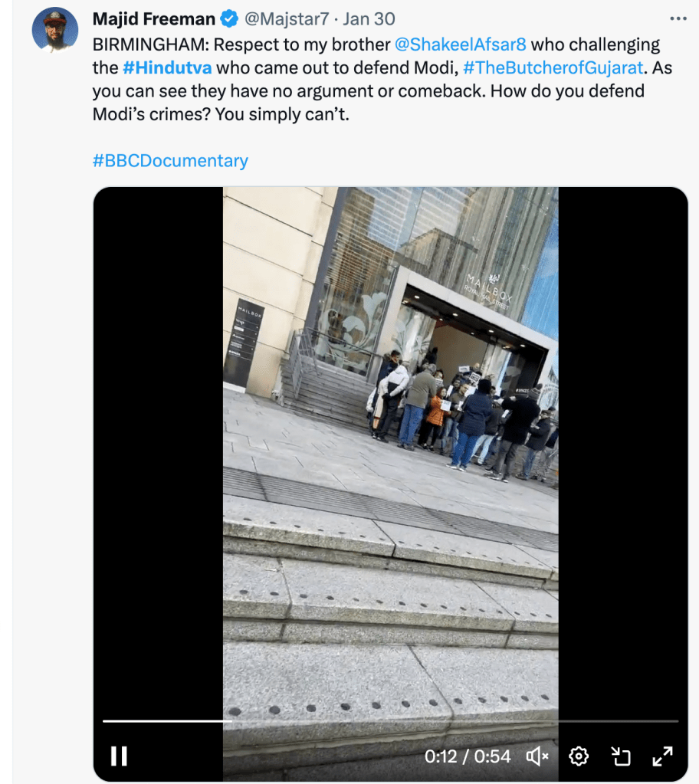This screenshot has width=699, height=784.
Task: Open Majid Freeman's profile avatar
Action: [x=55, y=30]
